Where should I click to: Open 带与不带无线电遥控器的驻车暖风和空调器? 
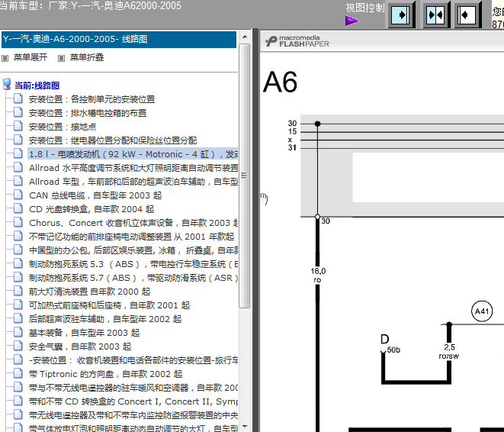coord(133,388)
